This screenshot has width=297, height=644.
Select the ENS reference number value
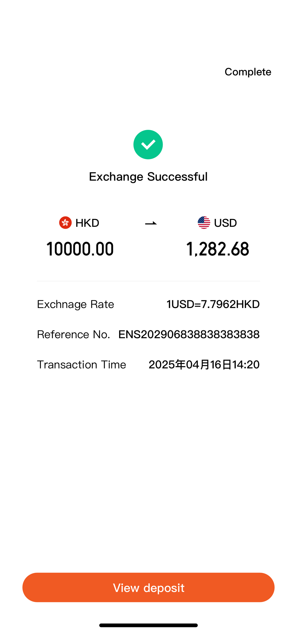[x=189, y=334]
